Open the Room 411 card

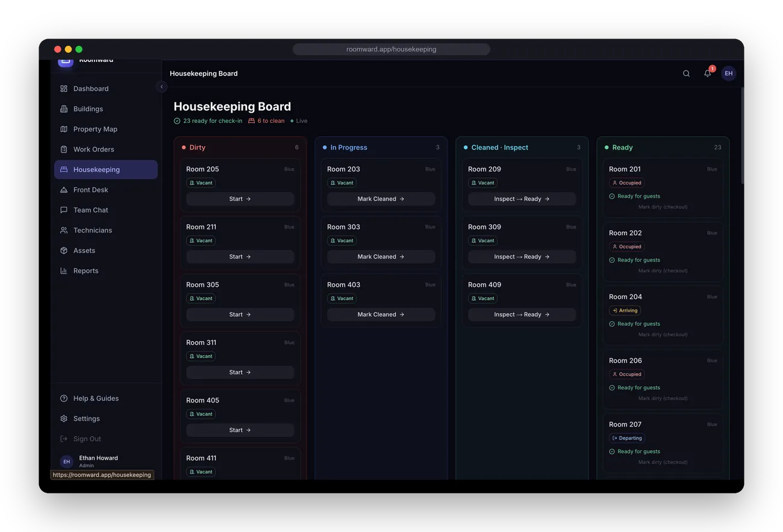tap(240, 463)
